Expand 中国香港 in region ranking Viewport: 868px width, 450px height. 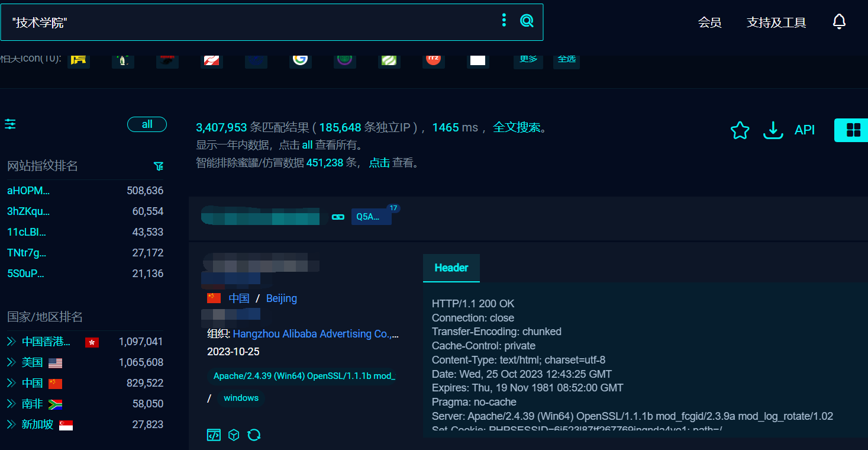click(x=11, y=342)
